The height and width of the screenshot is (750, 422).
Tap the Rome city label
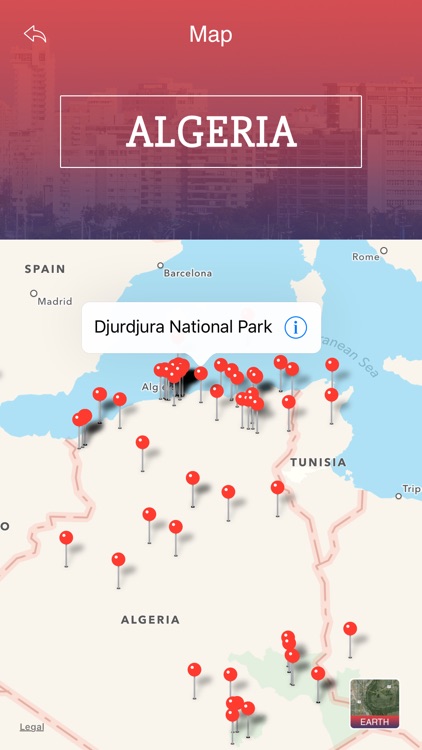point(366,257)
